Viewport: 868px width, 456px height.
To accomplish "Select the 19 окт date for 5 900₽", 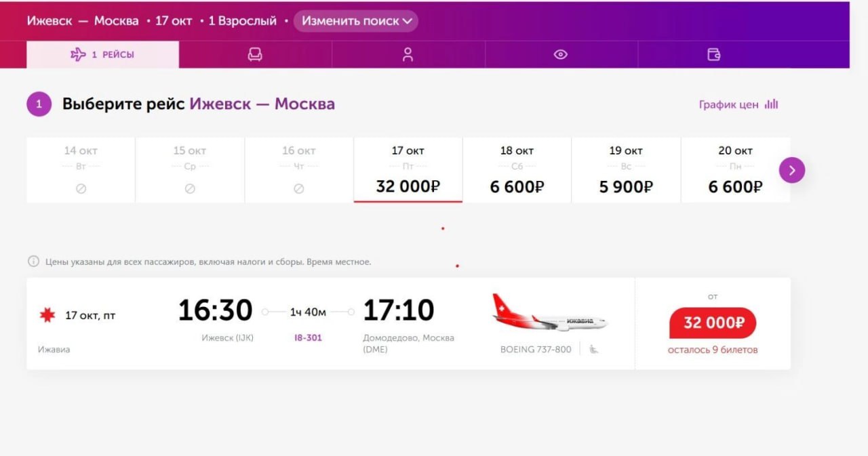I will pos(625,170).
